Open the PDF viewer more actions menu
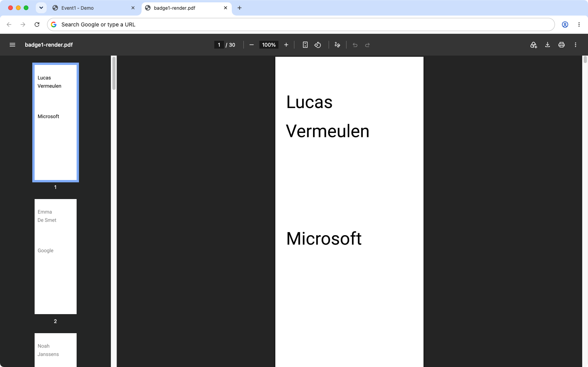The image size is (588, 367). pyautogui.click(x=576, y=45)
